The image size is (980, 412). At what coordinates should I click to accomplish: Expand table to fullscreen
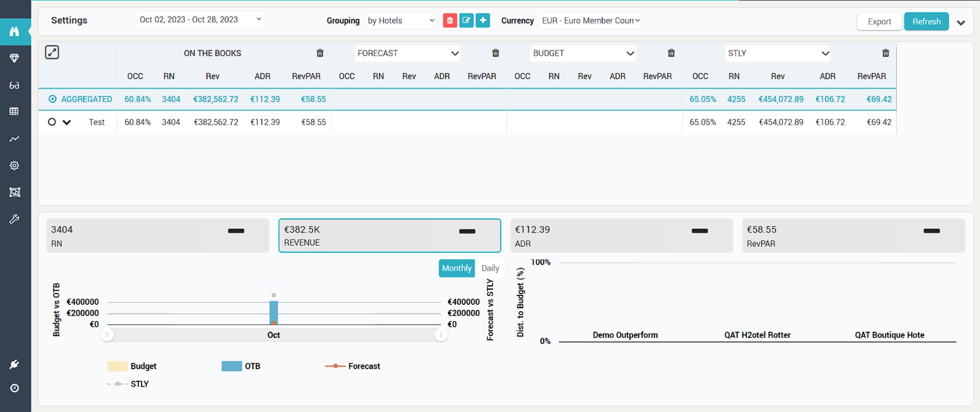pos(52,52)
